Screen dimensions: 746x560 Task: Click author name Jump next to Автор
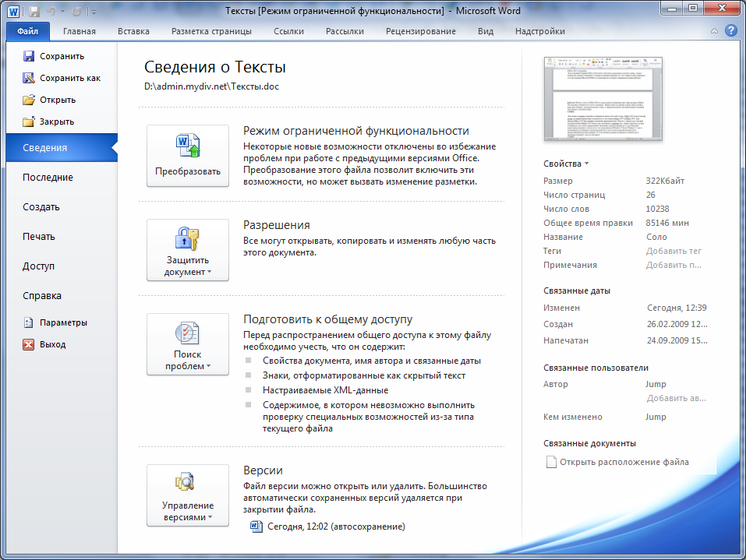tap(656, 384)
